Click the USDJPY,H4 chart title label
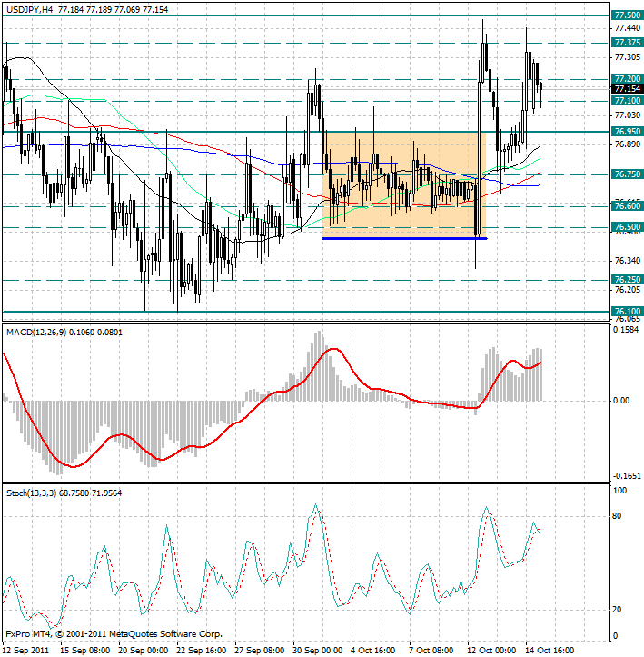 [x=29, y=9]
